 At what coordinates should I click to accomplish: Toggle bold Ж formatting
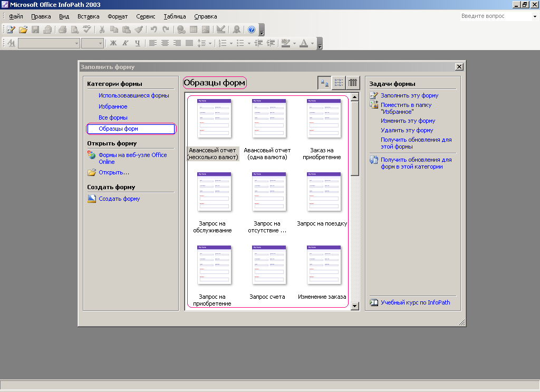click(x=113, y=43)
